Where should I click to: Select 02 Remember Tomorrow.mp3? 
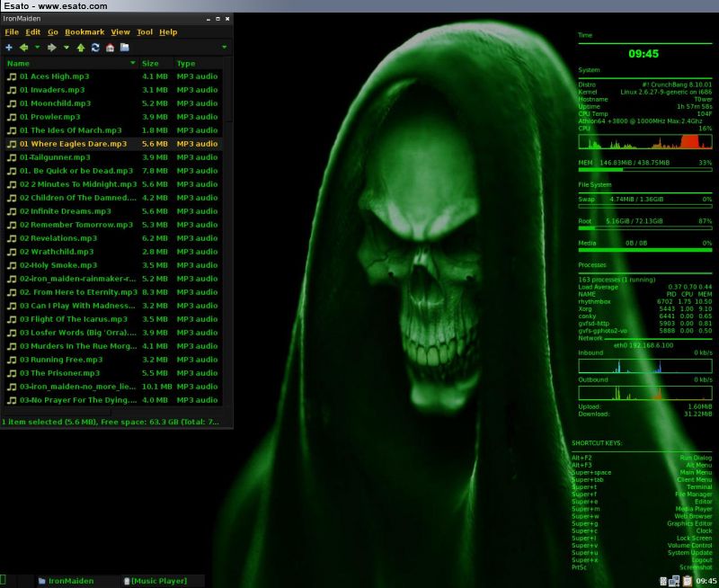pyautogui.click(x=114, y=225)
